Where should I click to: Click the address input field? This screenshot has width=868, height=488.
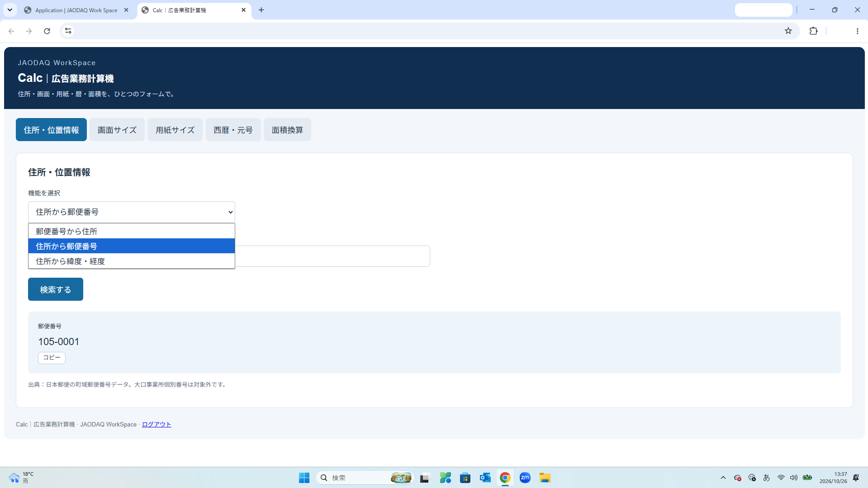click(332, 256)
